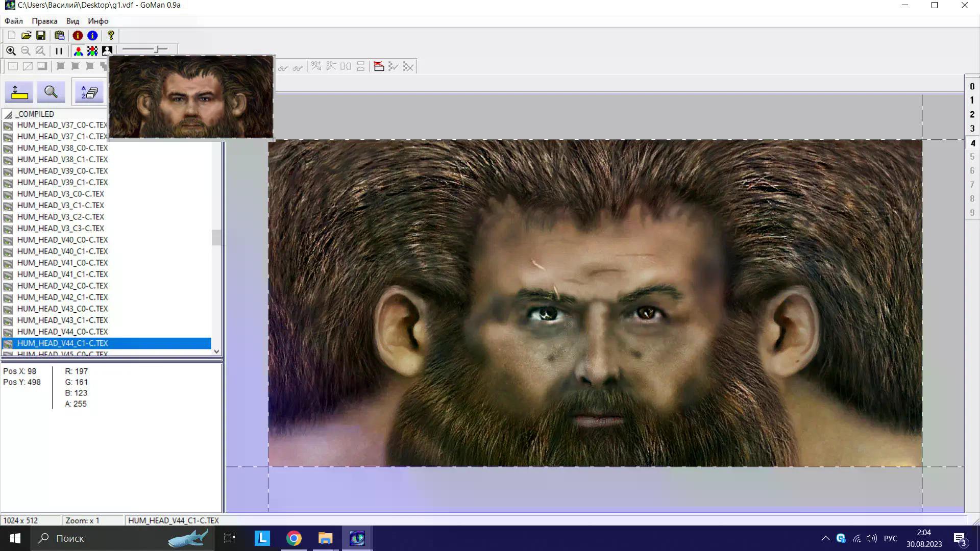Click the blue info icon
980x551 pixels.
click(92, 35)
